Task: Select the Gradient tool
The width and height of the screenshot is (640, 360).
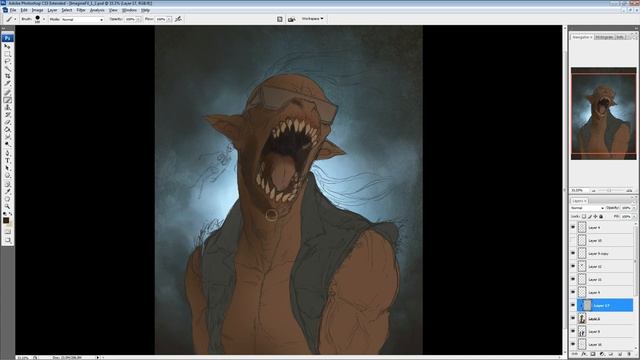Action: (x=7, y=129)
